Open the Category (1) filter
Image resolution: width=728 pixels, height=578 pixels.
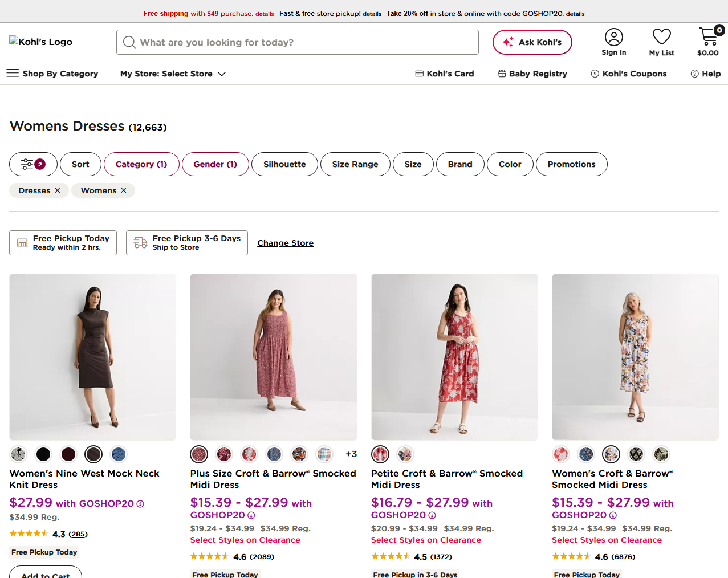141,164
